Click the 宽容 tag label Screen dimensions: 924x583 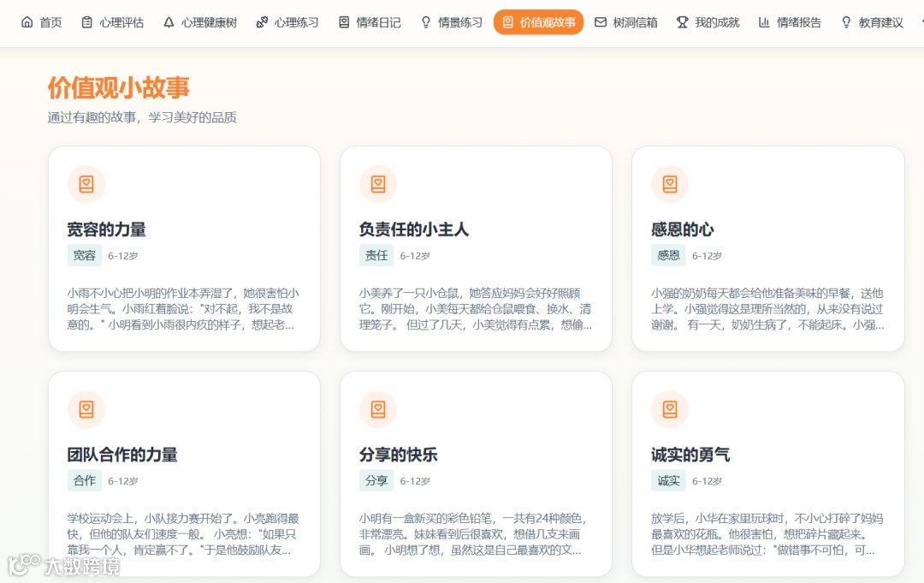click(84, 255)
